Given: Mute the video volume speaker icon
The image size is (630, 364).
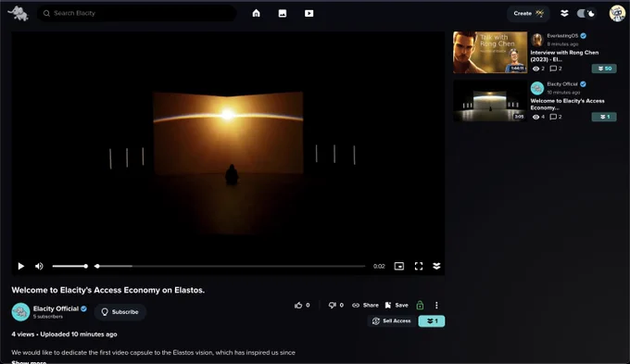Looking at the screenshot, I should [39, 266].
